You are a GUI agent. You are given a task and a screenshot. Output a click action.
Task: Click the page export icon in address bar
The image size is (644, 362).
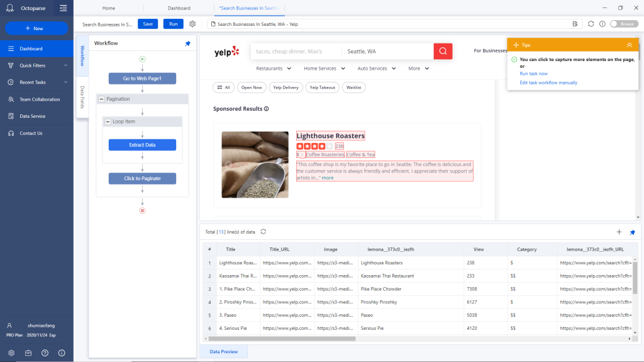575,24
